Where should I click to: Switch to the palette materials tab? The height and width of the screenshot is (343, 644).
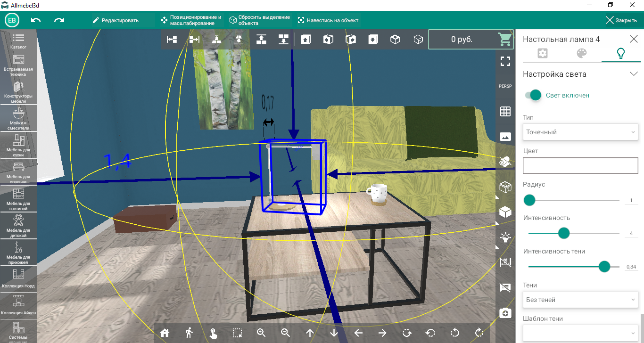coord(582,53)
